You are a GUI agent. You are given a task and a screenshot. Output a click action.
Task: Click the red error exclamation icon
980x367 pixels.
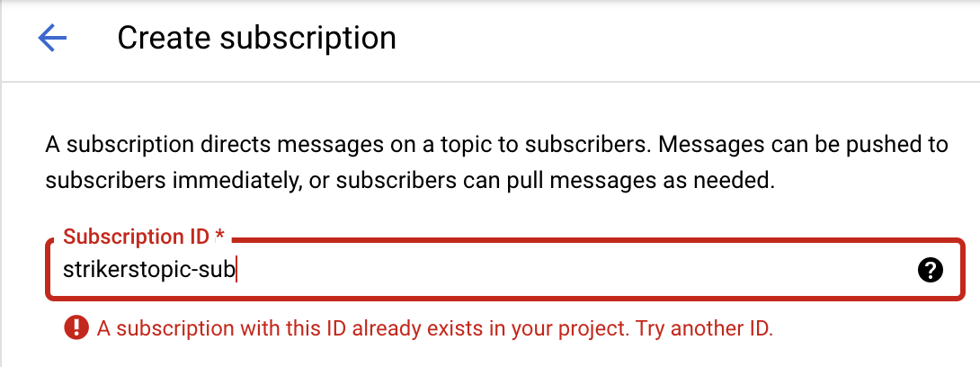click(76, 327)
